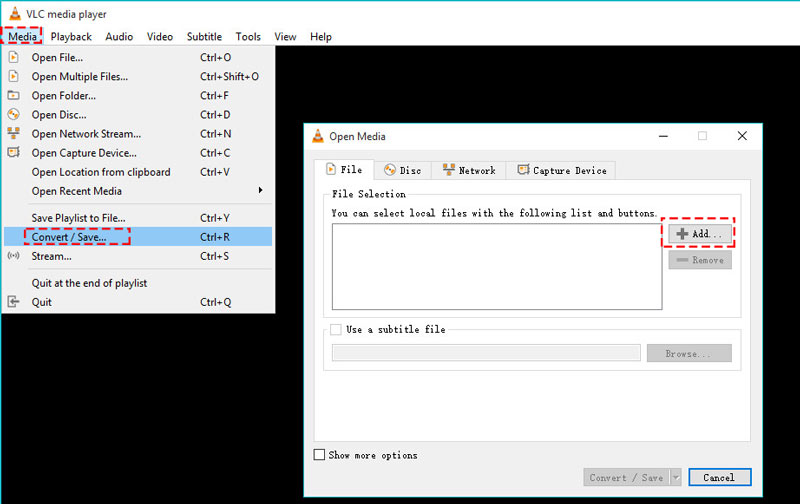This screenshot has width=800, height=504.
Task: Choose Convert / Save from Media menu
Action: [68, 237]
